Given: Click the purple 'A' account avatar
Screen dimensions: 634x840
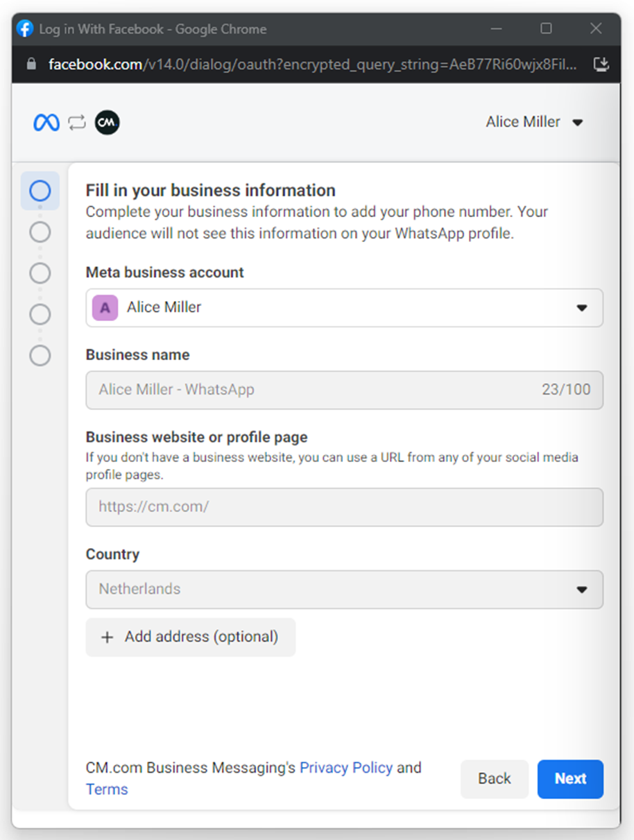Looking at the screenshot, I should [105, 307].
